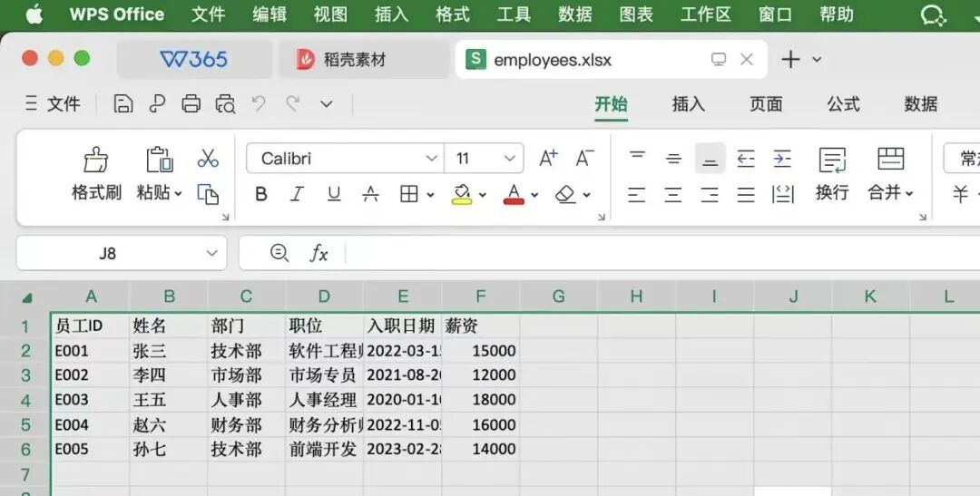Click the magnifier zoom icon in formula bar
Screen dimensions: 980x496
tap(279, 253)
